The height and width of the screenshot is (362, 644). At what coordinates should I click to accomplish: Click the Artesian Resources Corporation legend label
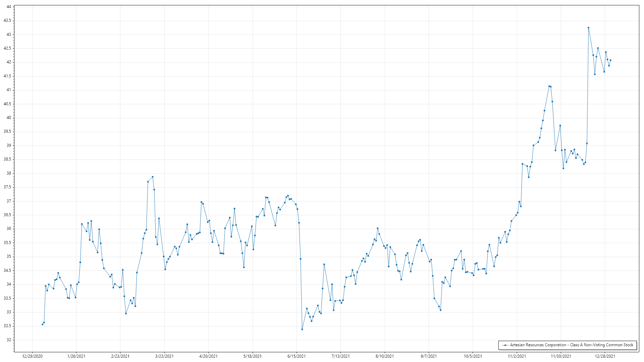pos(572,345)
